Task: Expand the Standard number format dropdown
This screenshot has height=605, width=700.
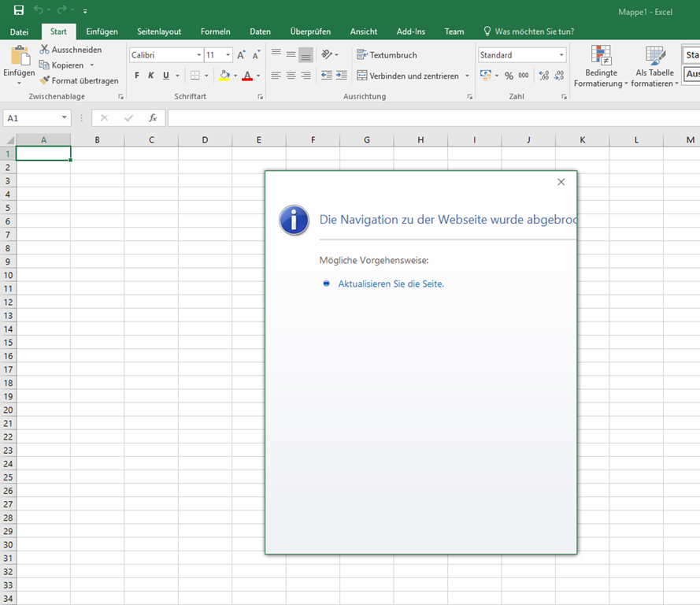Action: [561, 55]
